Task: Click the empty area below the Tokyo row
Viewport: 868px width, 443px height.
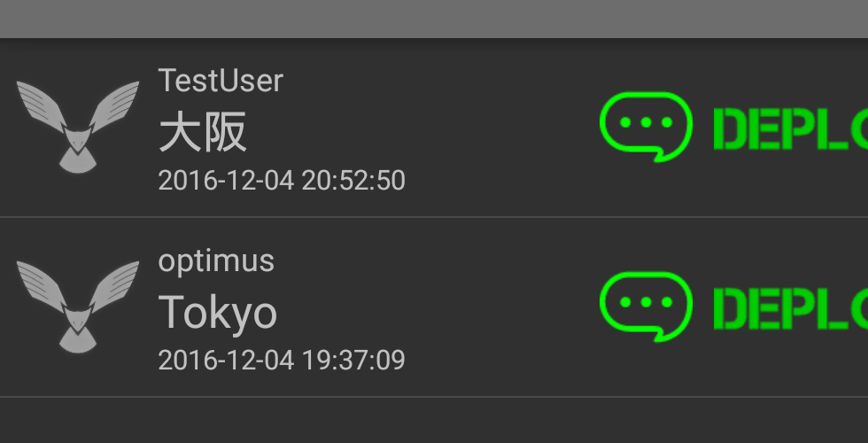Action: click(434, 422)
